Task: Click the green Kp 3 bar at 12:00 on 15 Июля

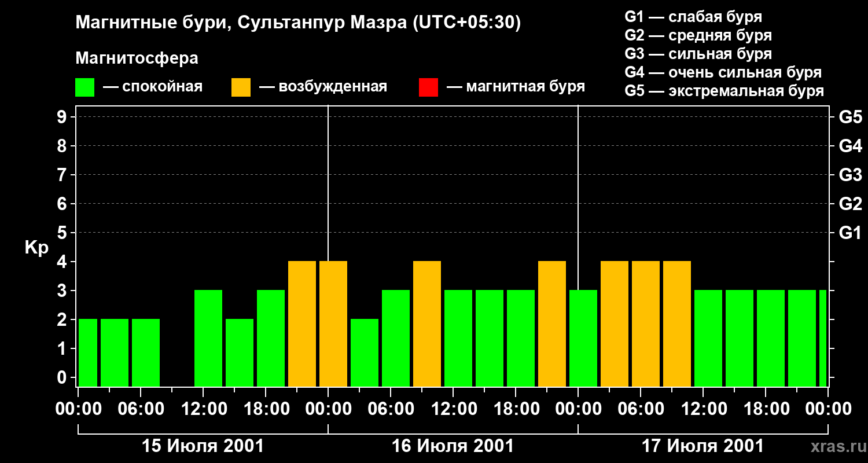Action: 208,339
